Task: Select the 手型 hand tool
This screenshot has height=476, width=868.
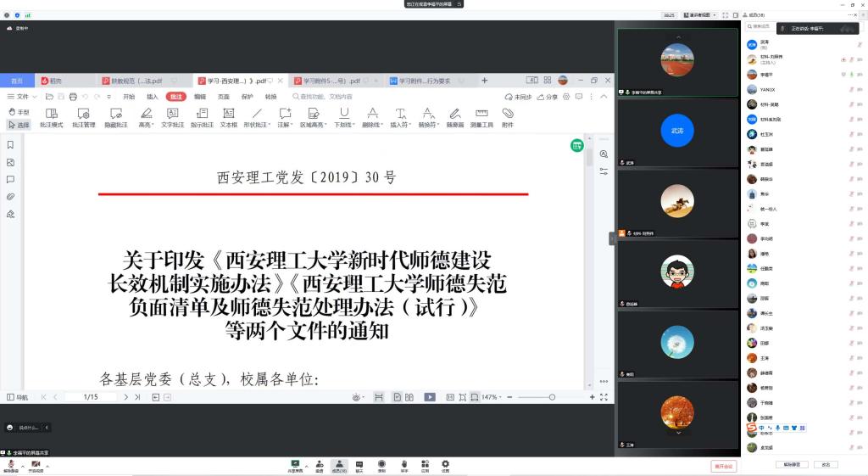Action: [x=19, y=112]
